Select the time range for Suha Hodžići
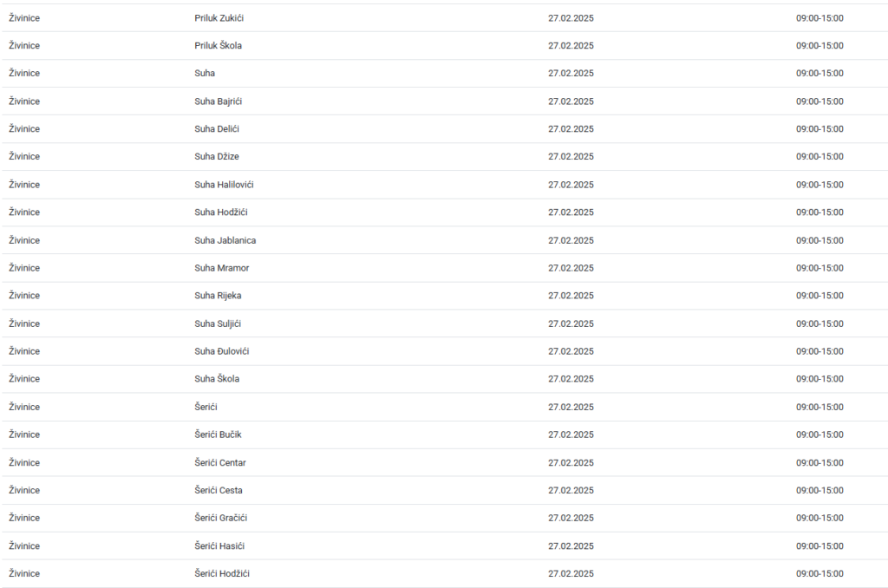Image resolution: width=888 pixels, height=588 pixels. coord(819,212)
